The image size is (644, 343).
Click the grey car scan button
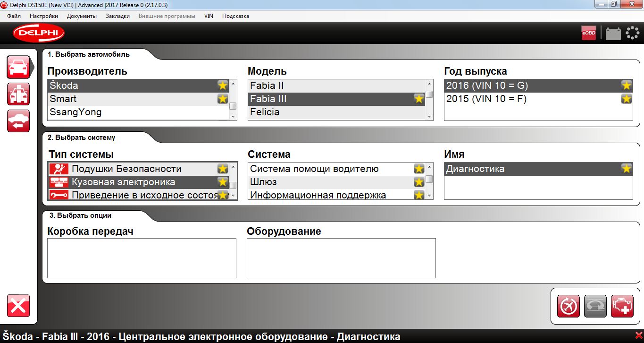pos(595,306)
